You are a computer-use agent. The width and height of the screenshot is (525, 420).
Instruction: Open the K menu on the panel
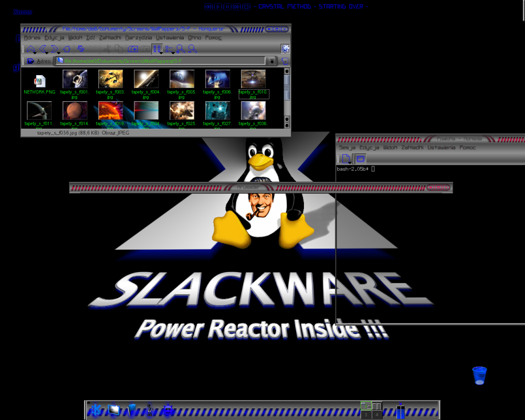pos(96,409)
